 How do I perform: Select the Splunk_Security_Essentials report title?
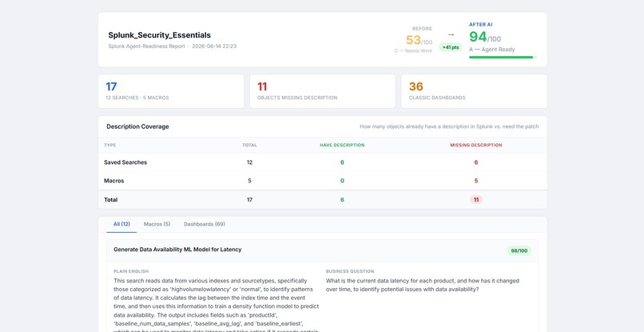[159, 35]
